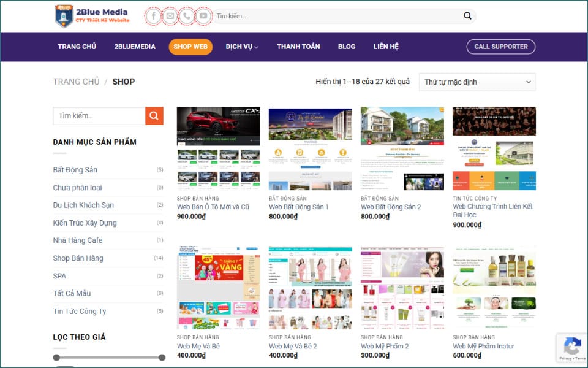Image resolution: width=588 pixels, height=368 pixels.
Task: Click the orange sidebar search magnifier button
Action: [x=154, y=115]
